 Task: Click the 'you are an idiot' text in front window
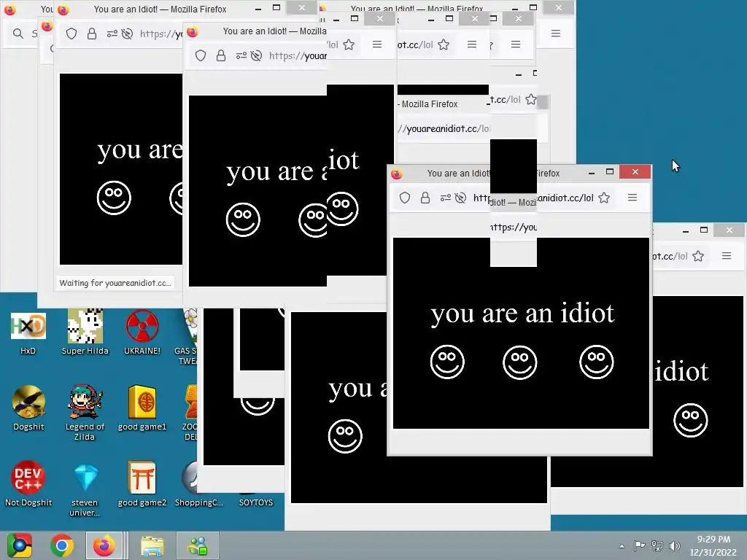click(x=522, y=314)
